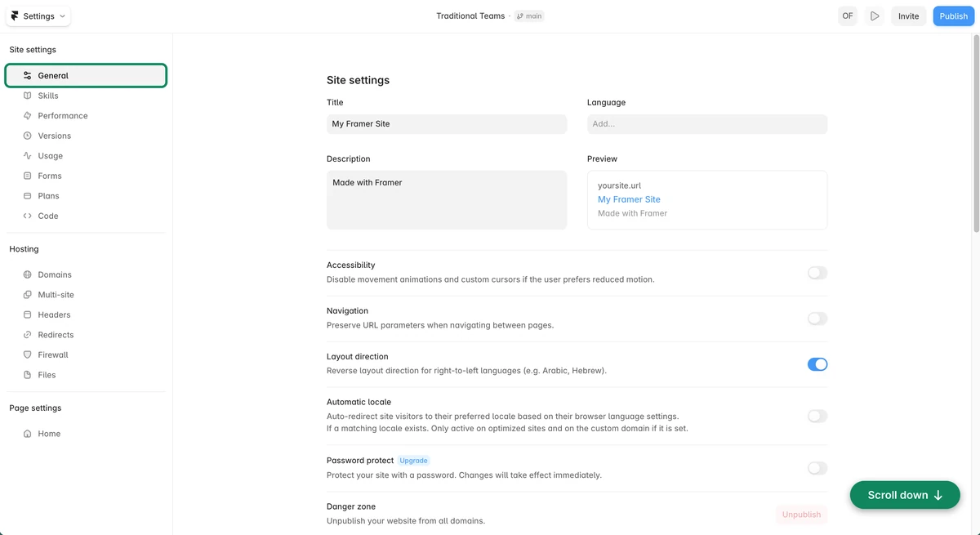980x535 pixels.
Task: Enable the Automatic locale toggle
Action: [817, 417]
